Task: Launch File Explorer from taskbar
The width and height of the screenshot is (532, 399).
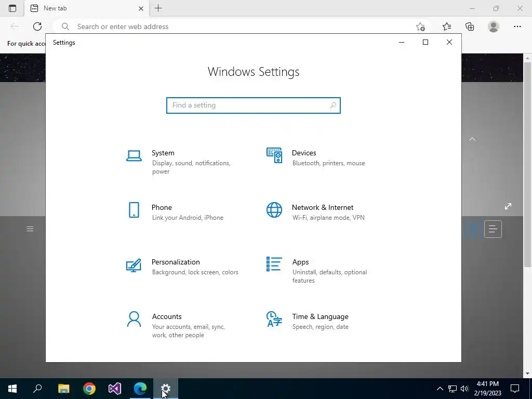Action: point(63,389)
